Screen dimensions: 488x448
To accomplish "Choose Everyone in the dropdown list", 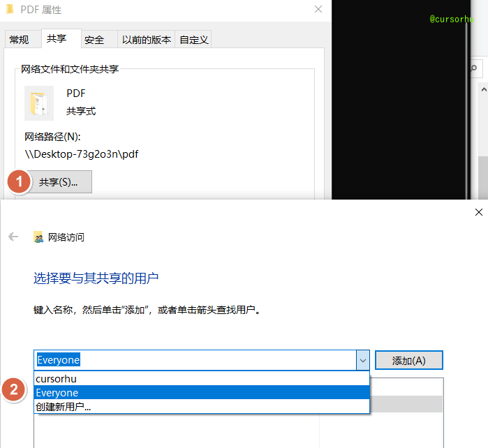I will pyautogui.click(x=201, y=392).
